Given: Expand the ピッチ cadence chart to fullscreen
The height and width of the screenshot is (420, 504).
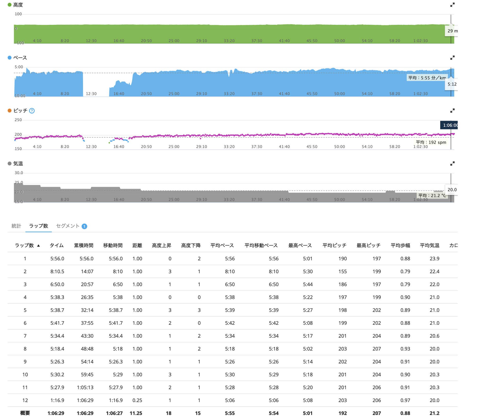Looking at the screenshot, I should point(452,110).
